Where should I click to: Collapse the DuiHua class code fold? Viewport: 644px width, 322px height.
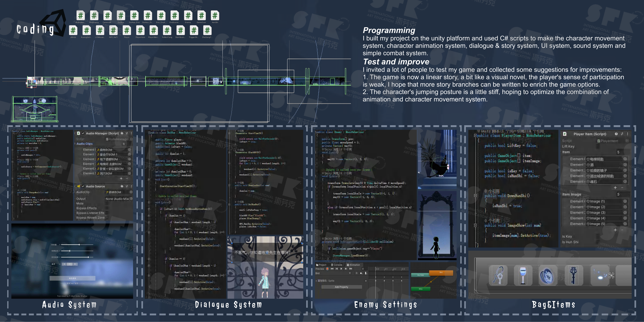(x=149, y=132)
